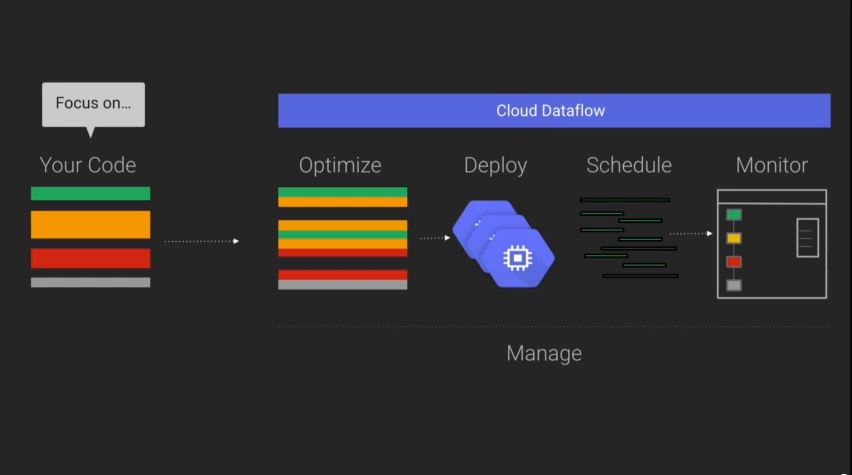852x475 pixels.
Task: Click the dotted arrow after Your Code
Action: [x=202, y=241]
